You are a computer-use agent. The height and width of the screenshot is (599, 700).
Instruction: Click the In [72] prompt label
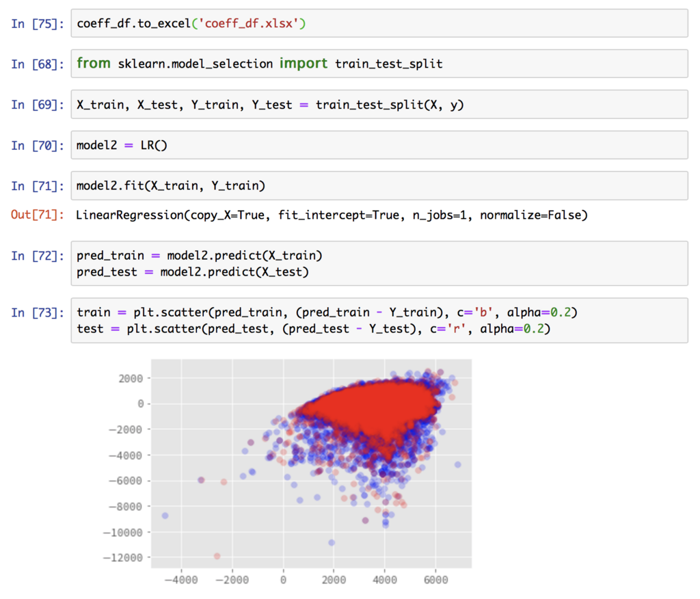[38, 256]
